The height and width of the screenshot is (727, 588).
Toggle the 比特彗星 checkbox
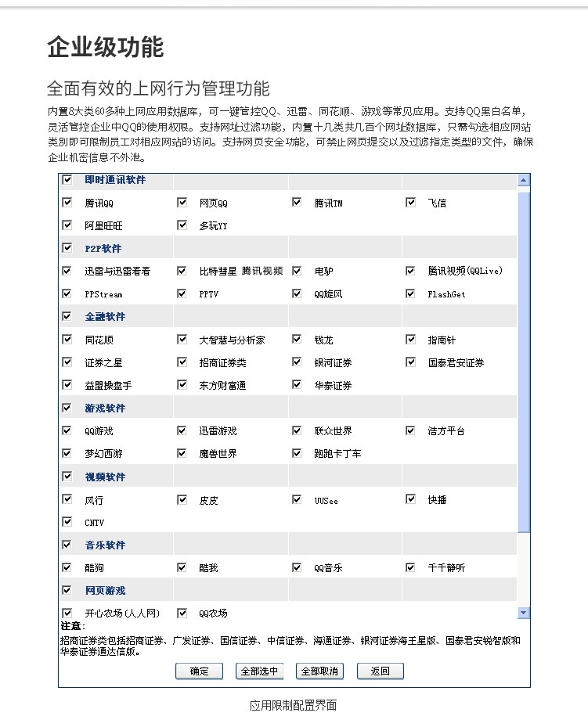[x=182, y=271]
